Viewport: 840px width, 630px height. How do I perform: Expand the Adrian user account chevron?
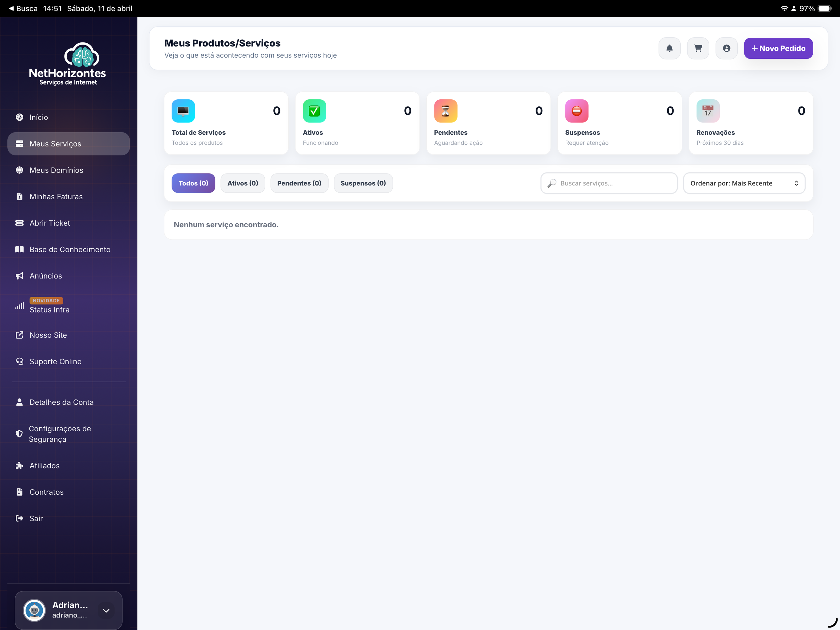[x=106, y=610]
